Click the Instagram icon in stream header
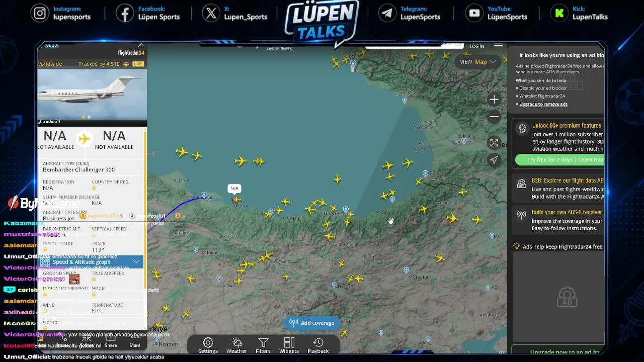The image size is (644, 362). pos(40,13)
